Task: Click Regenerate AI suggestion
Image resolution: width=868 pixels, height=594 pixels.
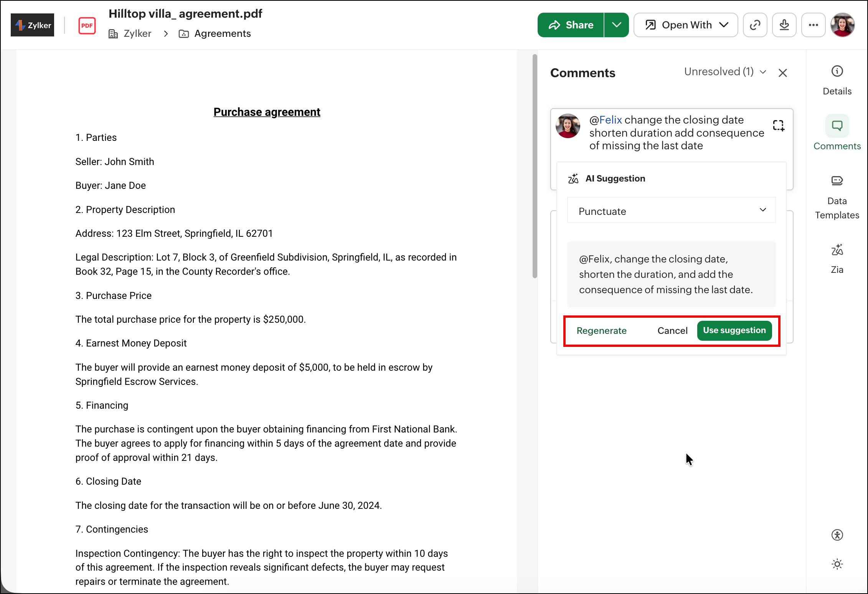Action: tap(601, 331)
